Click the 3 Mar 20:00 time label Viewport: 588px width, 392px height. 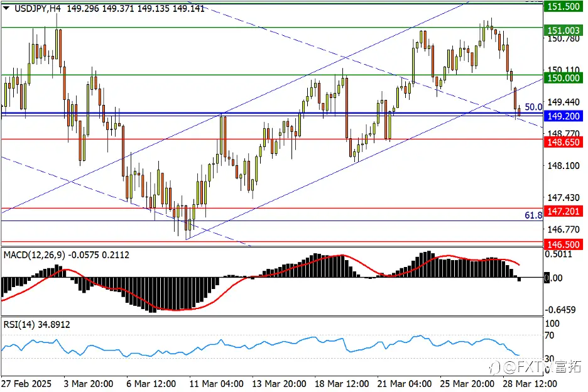[x=89, y=384]
